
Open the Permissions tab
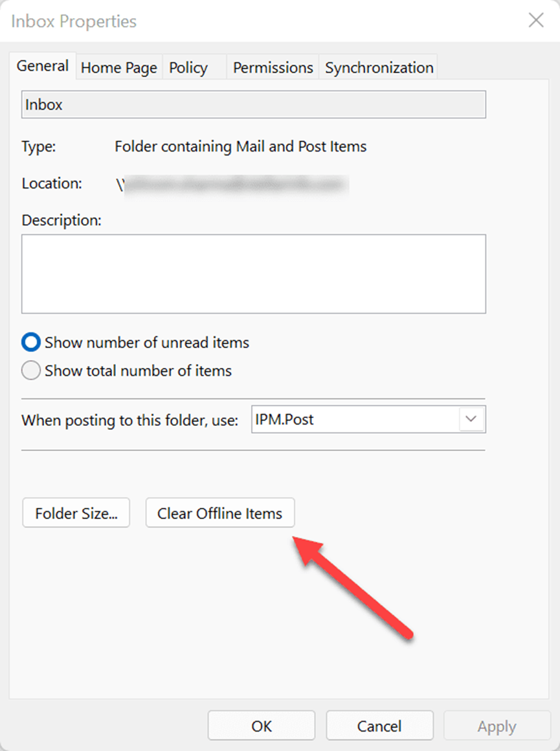coord(273,67)
